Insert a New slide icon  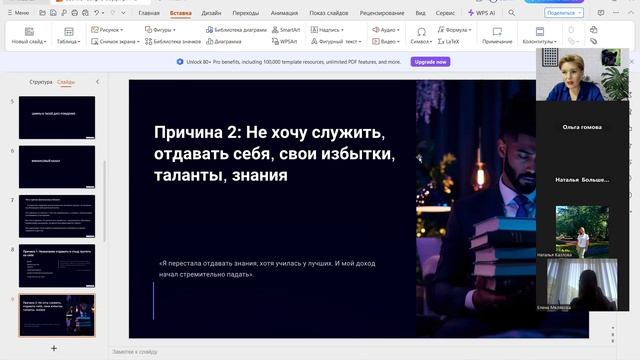29,31
